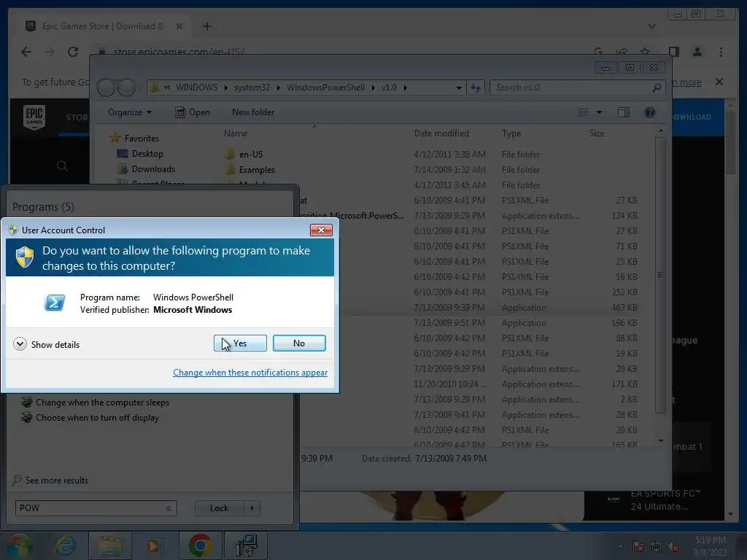This screenshot has height=560, width=747.
Task: Click system32 in the address breadcrumb
Action: tap(252, 87)
